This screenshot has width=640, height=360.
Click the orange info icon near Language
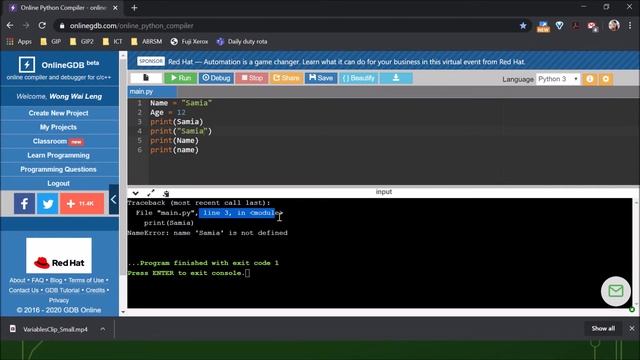click(590, 79)
